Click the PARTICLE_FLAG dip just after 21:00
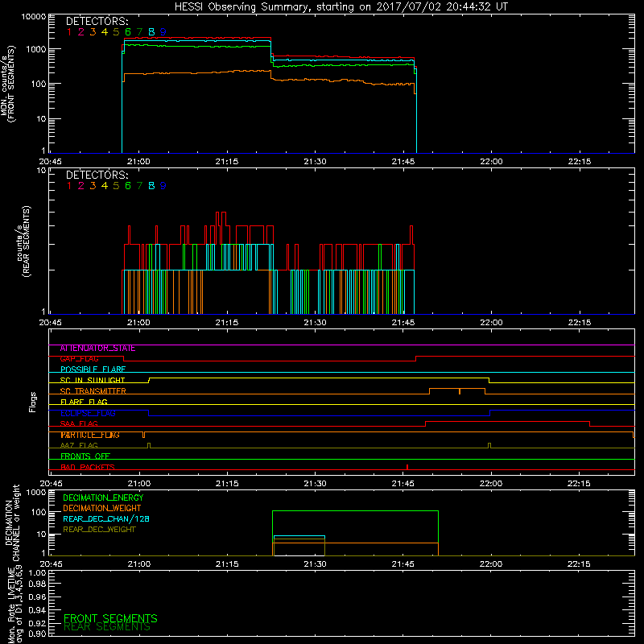 coord(143,435)
